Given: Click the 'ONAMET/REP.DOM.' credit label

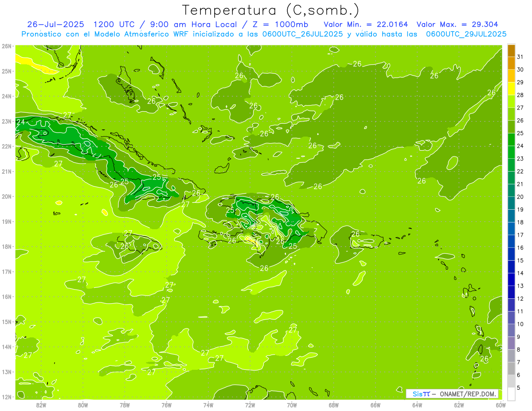Looking at the screenshot, I should [468, 394].
